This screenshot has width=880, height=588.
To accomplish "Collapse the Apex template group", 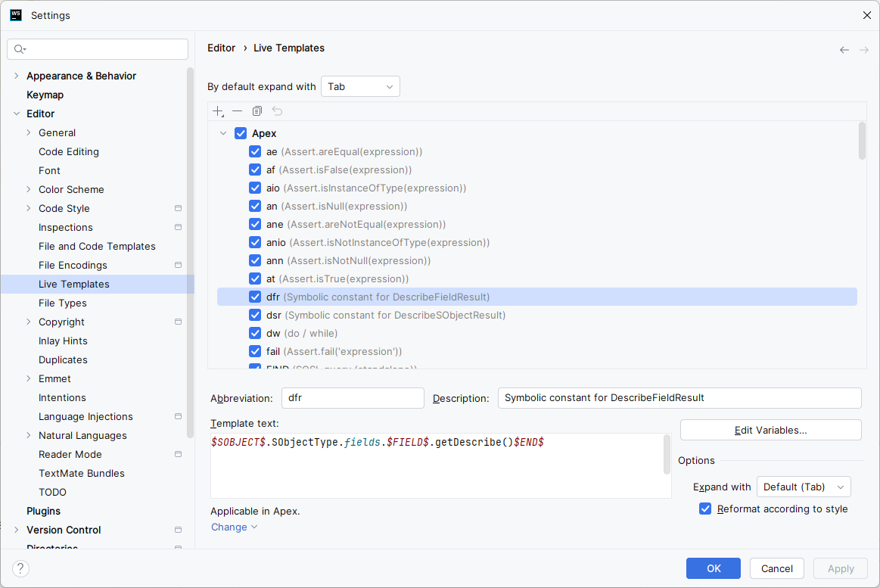I will pos(223,133).
